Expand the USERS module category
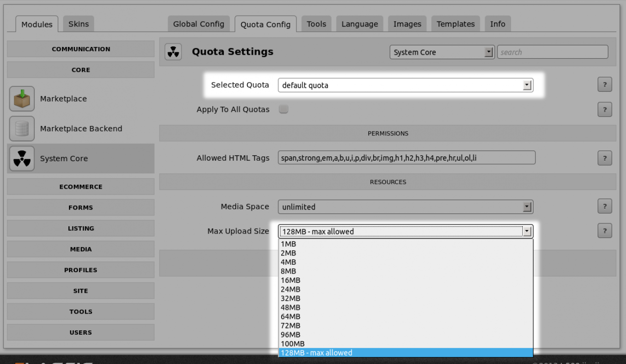Image resolution: width=626 pixels, height=364 pixels. (x=81, y=332)
